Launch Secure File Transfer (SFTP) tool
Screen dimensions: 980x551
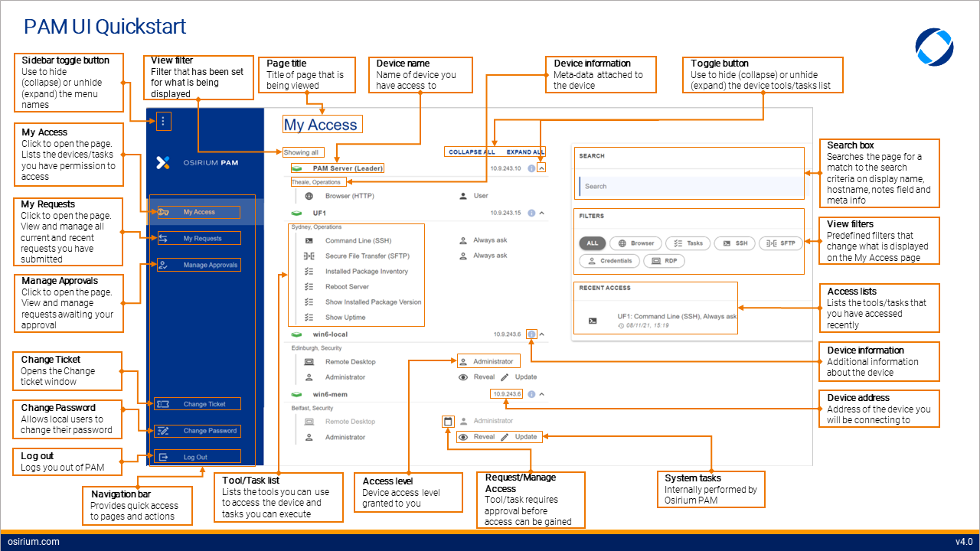366,256
